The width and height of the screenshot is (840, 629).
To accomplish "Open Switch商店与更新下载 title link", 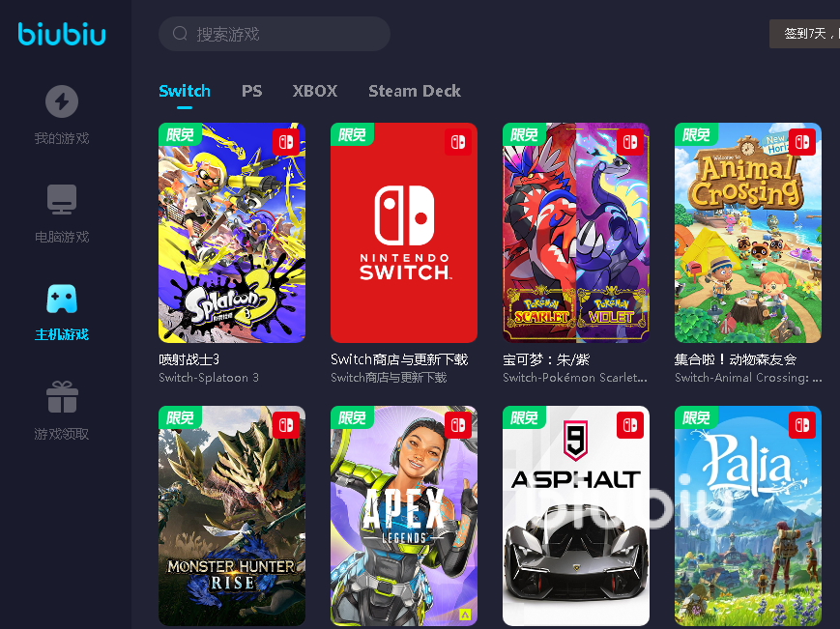I will tap(399, 359).
